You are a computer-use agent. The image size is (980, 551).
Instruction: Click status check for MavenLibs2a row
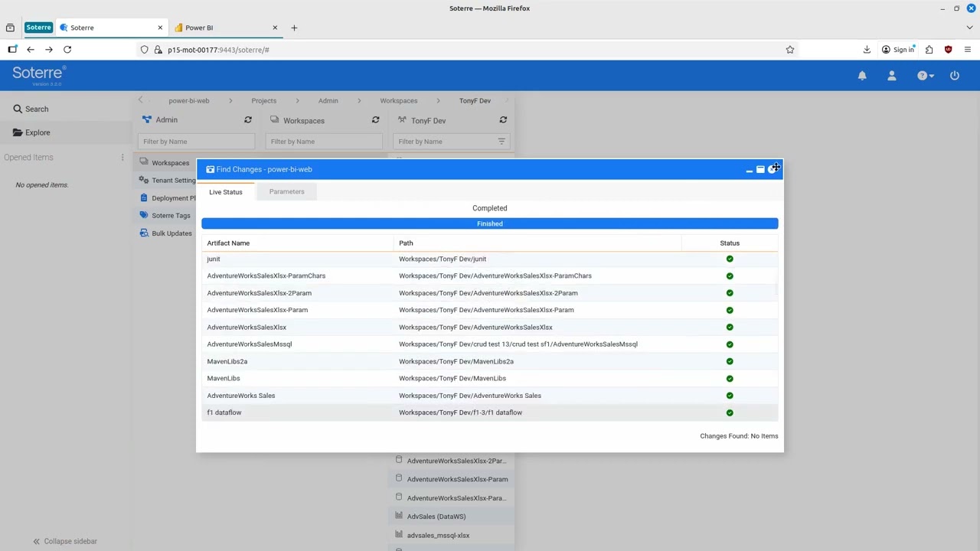pyautogui.click(x=730, y=361)
